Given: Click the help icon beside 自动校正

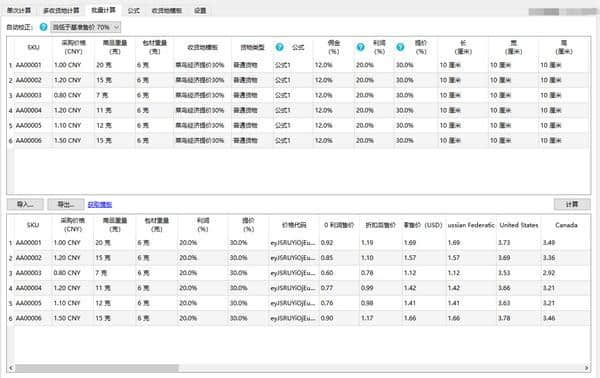Looking at the screenshot, I should click(44, 27).
